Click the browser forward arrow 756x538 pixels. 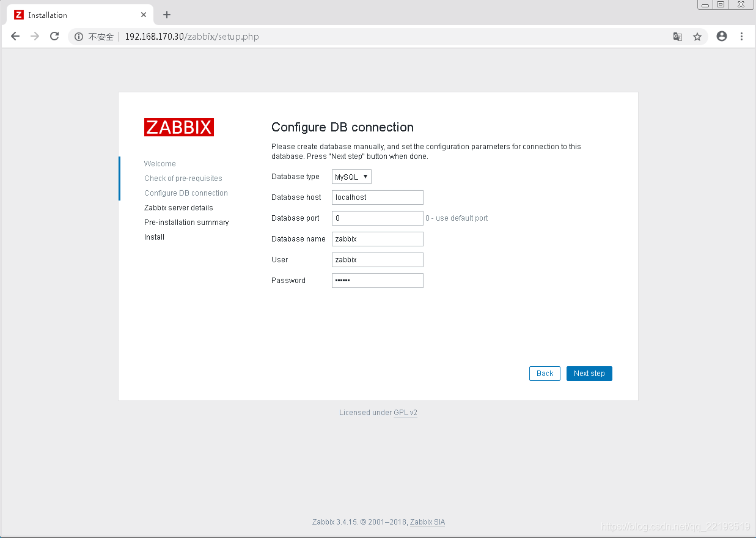35,37
